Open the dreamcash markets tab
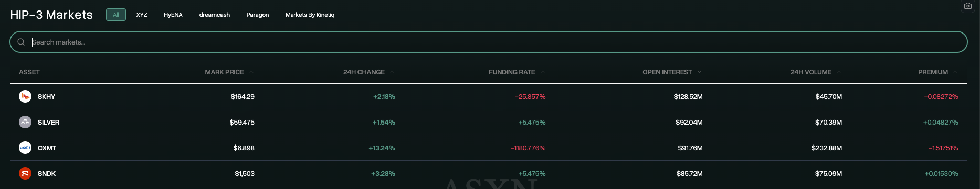Viewport: 980px width, 189px height. click(215, 15)
